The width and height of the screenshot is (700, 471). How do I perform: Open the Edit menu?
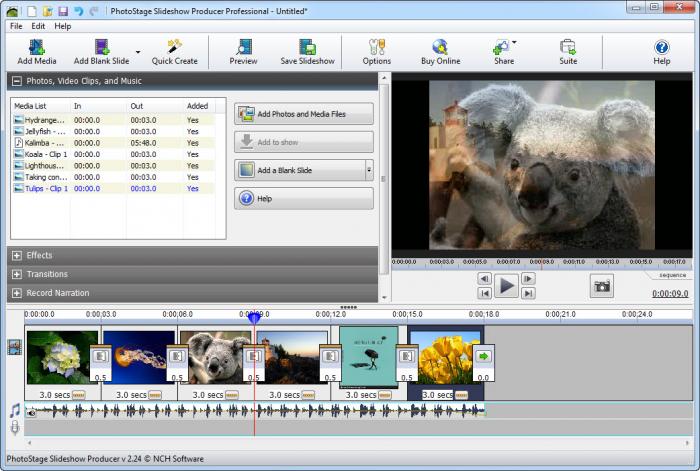(x=38, y=26)
